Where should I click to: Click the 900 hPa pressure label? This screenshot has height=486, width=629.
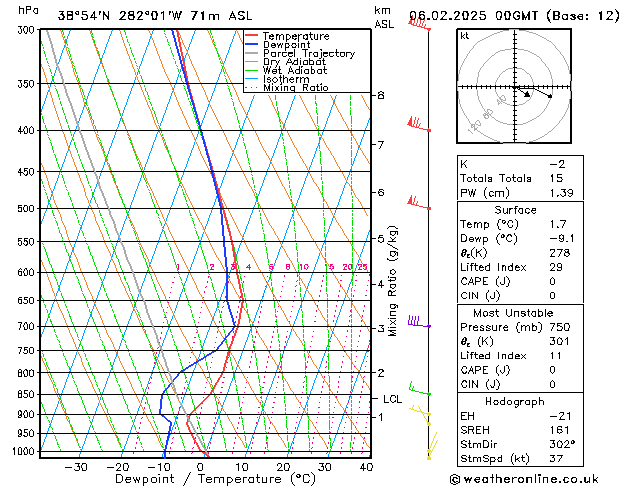pyautogui.click(x=28, y=414)
